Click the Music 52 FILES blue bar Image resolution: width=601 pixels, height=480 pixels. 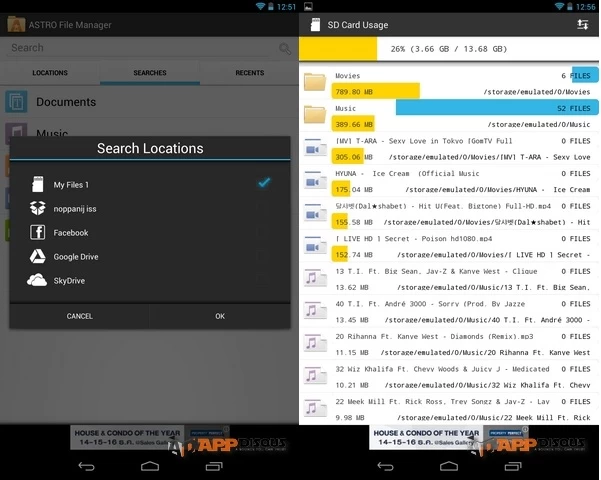click(497, 108)
